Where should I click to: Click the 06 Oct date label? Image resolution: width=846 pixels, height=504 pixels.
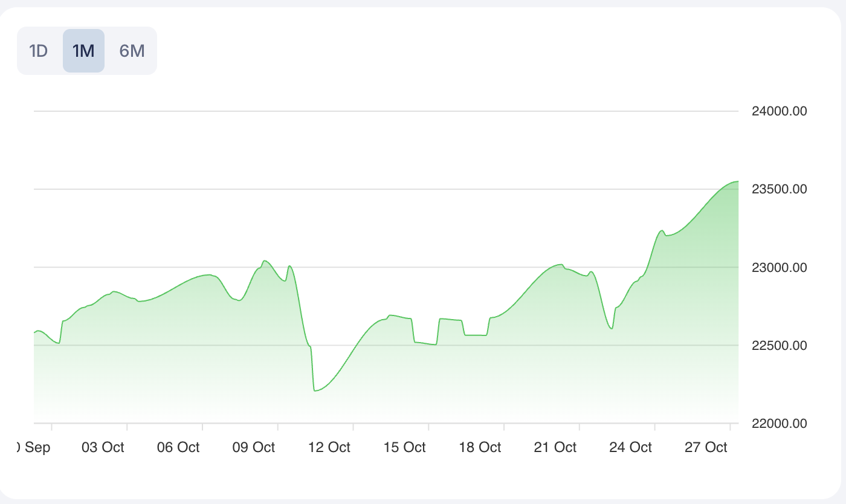click(178, 448)
